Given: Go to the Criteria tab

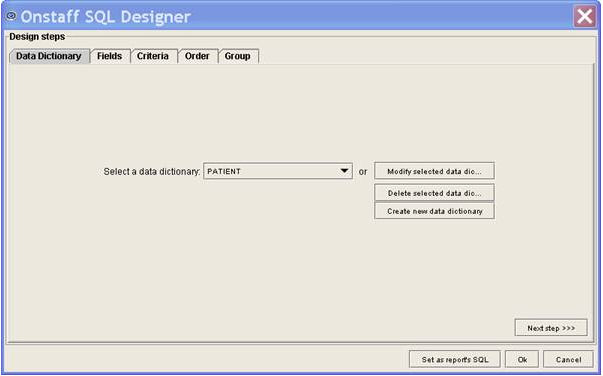Looking at the screenshot, I should [153, 56].
